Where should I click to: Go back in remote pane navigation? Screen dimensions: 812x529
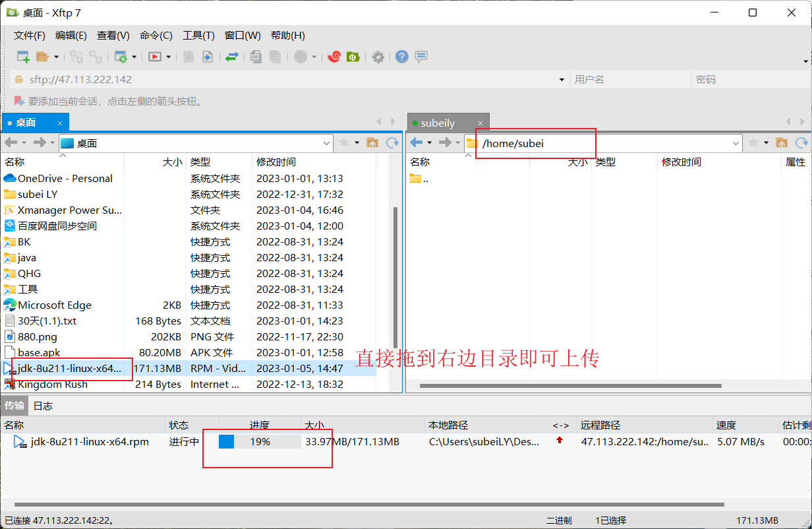pos(416,142)
